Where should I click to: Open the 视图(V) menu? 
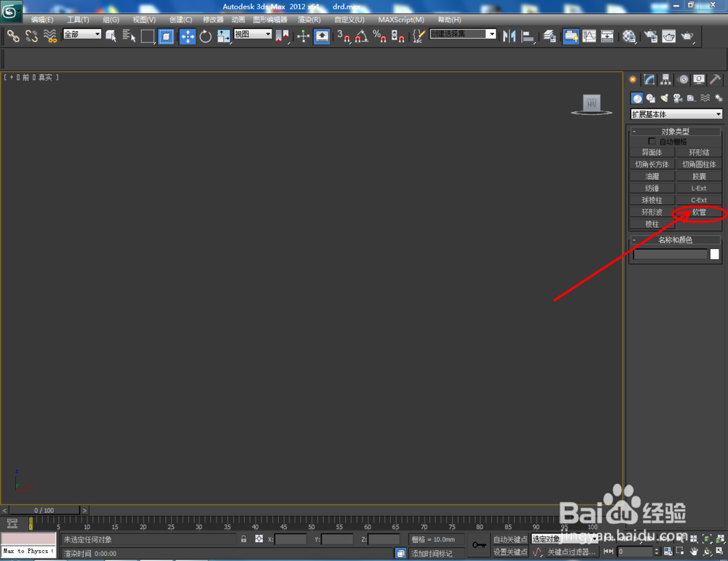tap(144, 20)
